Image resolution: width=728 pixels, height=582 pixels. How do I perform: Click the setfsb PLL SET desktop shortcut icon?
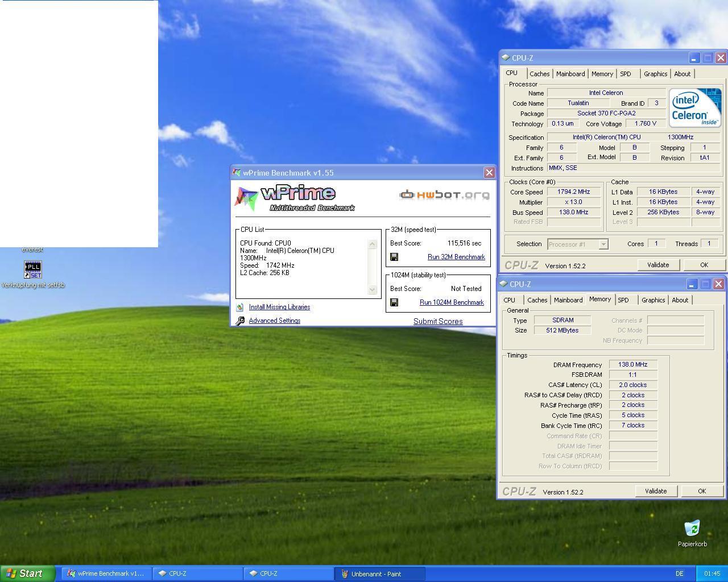[x=33, y=269]
